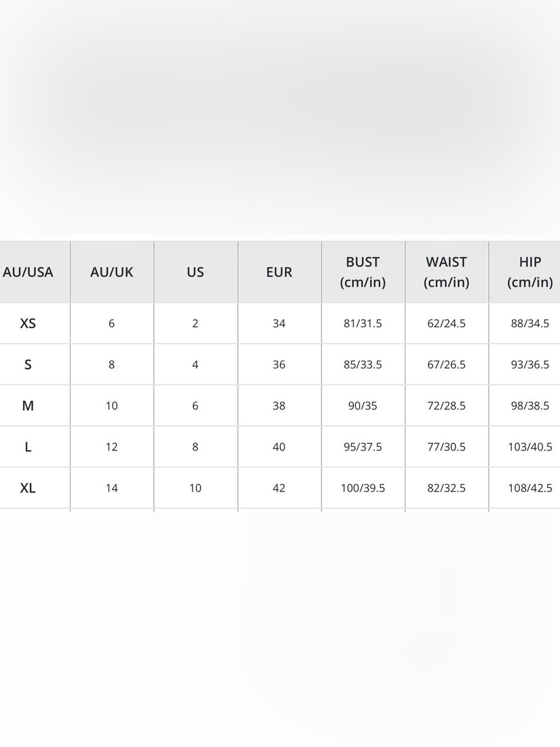
Task: Select the BUST (cm/in) column header
Action: click(363, 272)
